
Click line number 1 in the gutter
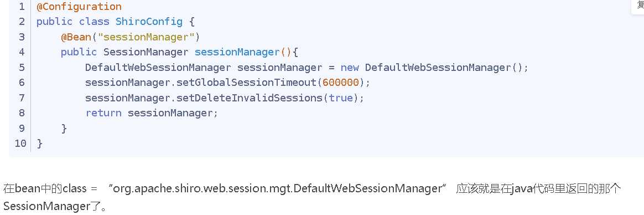pos(22,7)
